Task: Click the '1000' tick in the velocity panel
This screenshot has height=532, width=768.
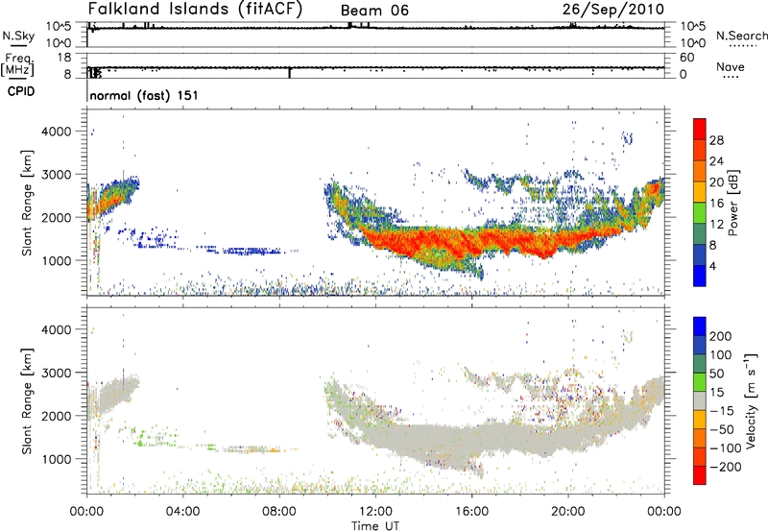Action: coord(57,459)
